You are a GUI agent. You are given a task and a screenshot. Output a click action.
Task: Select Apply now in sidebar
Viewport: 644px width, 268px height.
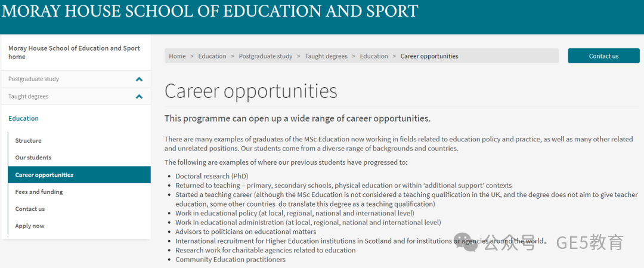pos(30,226)
